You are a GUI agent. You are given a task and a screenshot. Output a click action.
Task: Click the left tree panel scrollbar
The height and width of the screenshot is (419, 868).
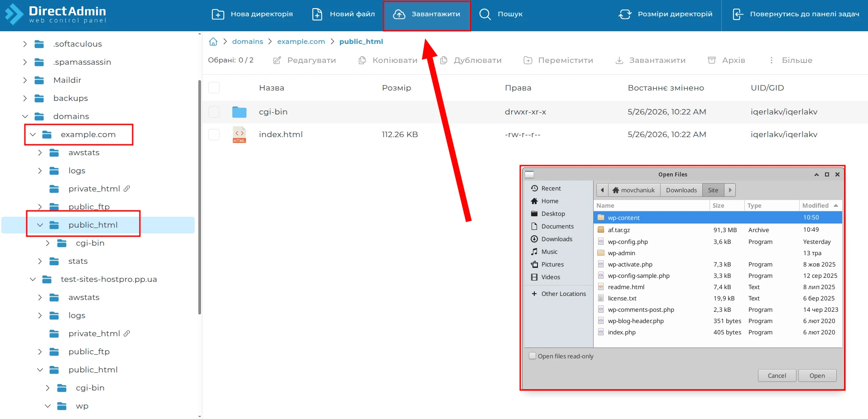[x=200, y=197]
